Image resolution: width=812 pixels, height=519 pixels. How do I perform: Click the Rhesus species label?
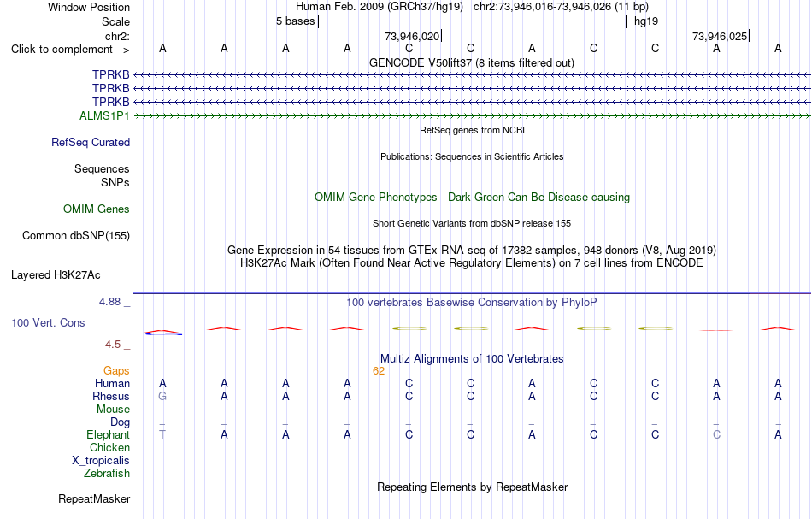coord(111,396)
